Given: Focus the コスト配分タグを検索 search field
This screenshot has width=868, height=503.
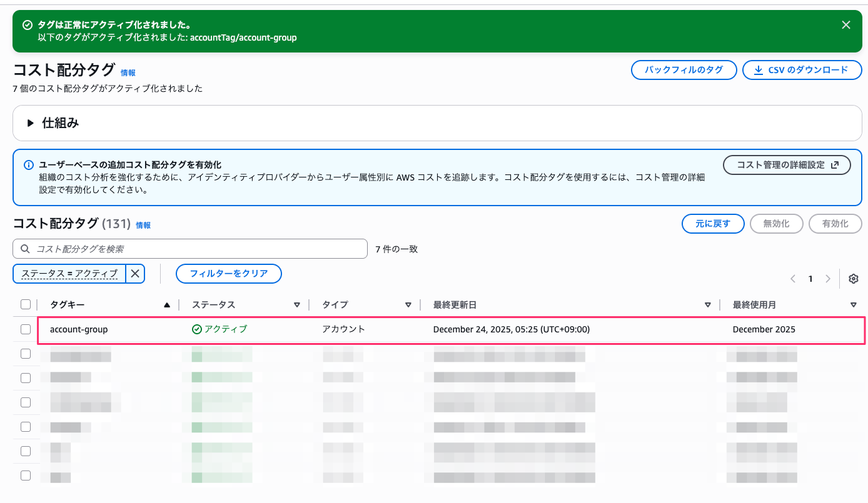Looking at the screenshot, I should [190, 249].
